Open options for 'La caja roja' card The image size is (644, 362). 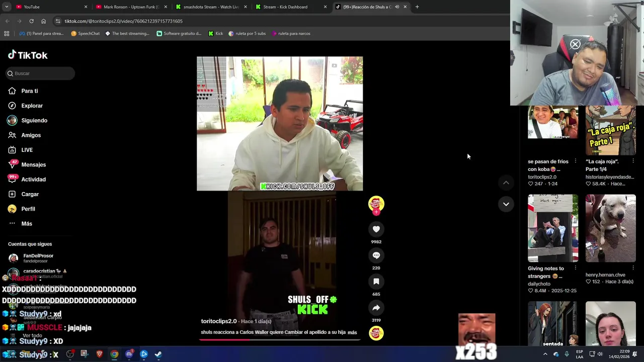[633, 161]
